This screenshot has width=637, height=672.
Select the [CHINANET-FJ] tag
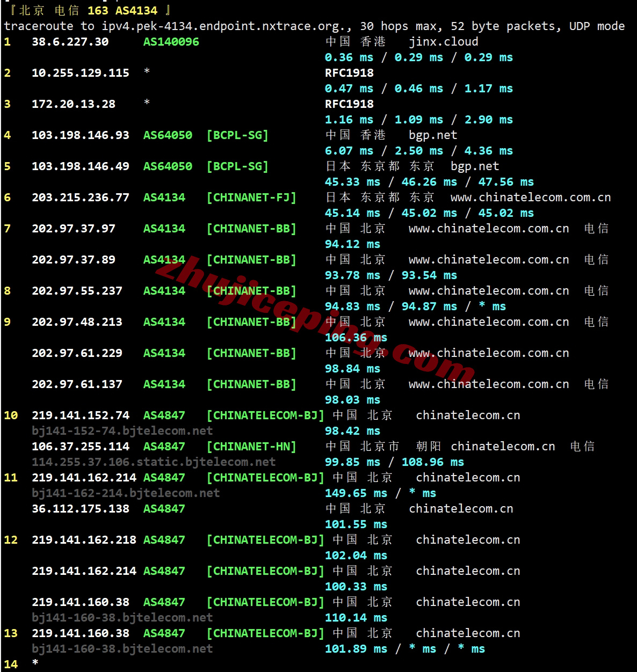click(x=251, y=198)
